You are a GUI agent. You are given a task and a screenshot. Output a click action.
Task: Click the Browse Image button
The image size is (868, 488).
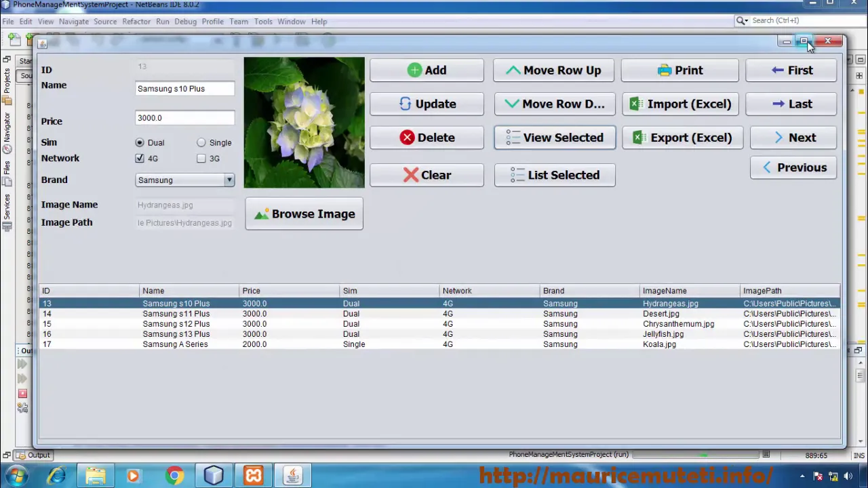[x=304, y=214]
